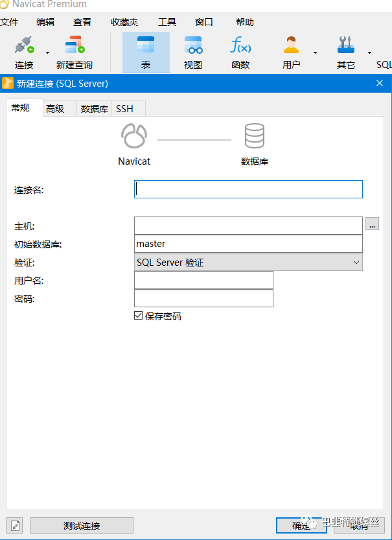
Task: Click the dialog title bar Navicat icon
Action: tap(8, 84)
